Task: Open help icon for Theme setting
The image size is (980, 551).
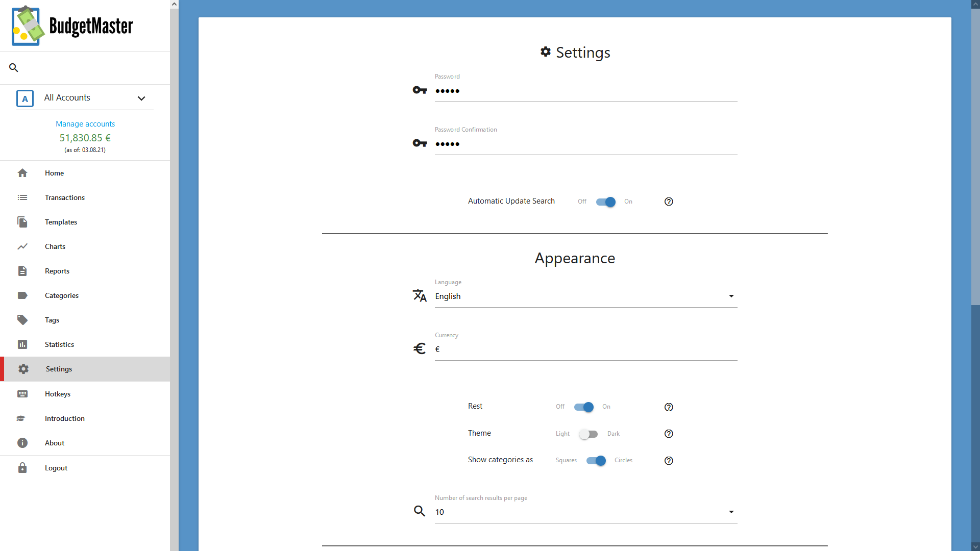Action: click(x=669, y=434)
